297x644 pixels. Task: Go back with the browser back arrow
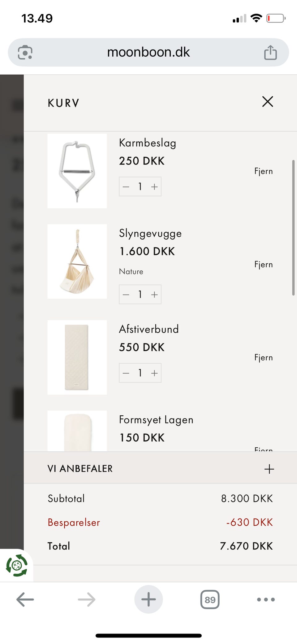(x=25, y=599)
